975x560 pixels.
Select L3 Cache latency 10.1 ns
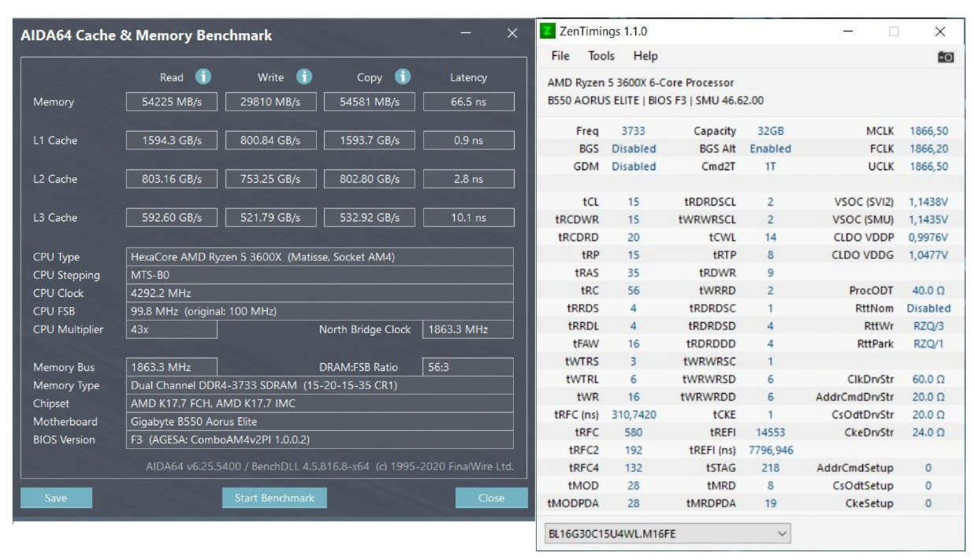click(469, 217)
